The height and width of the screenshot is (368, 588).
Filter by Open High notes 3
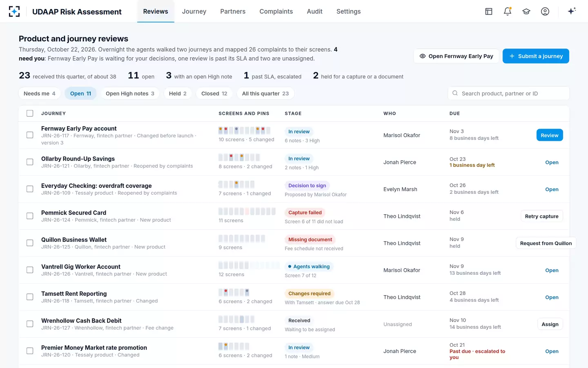[x=130, y=94]
